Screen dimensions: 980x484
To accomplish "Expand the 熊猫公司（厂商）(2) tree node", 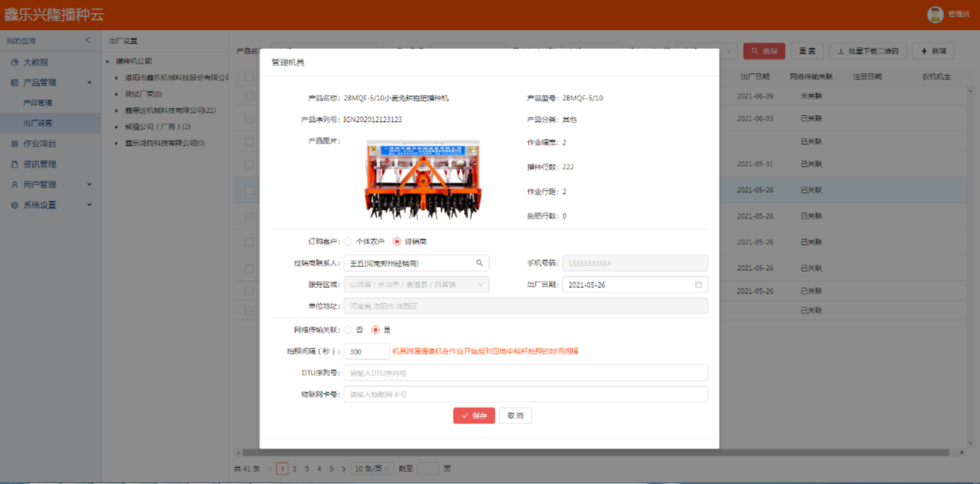I will (x=117, y=127).
